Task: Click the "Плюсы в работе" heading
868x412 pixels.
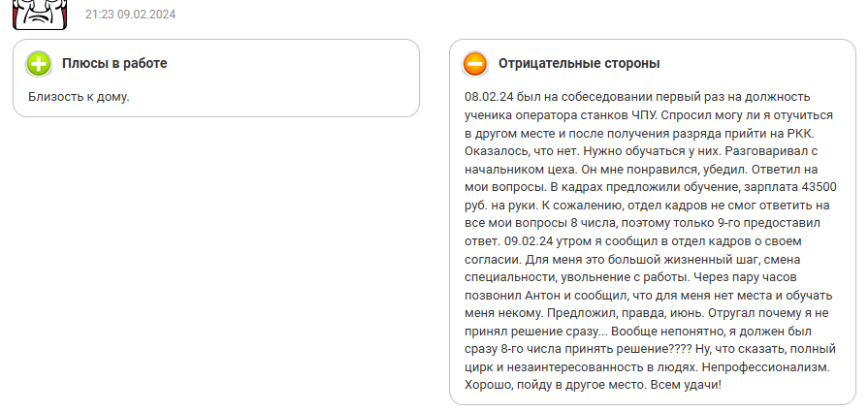Action: [114, 64]
